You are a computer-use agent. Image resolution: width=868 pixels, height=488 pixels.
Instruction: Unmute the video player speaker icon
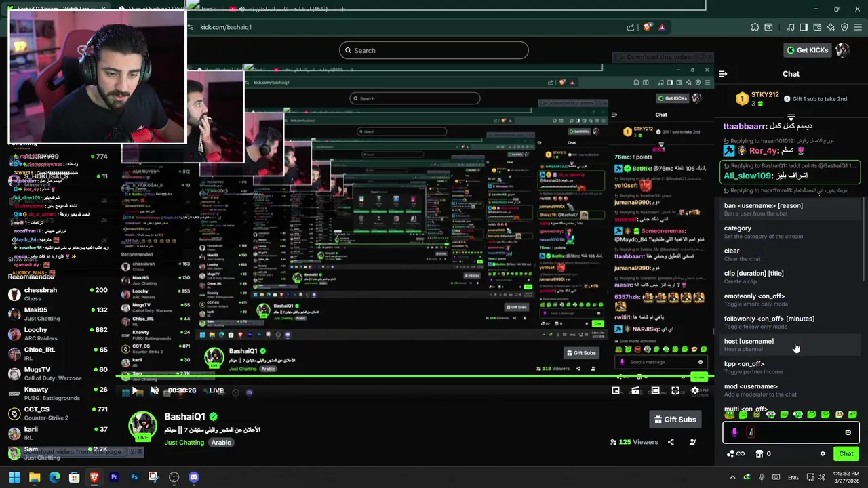155,390
